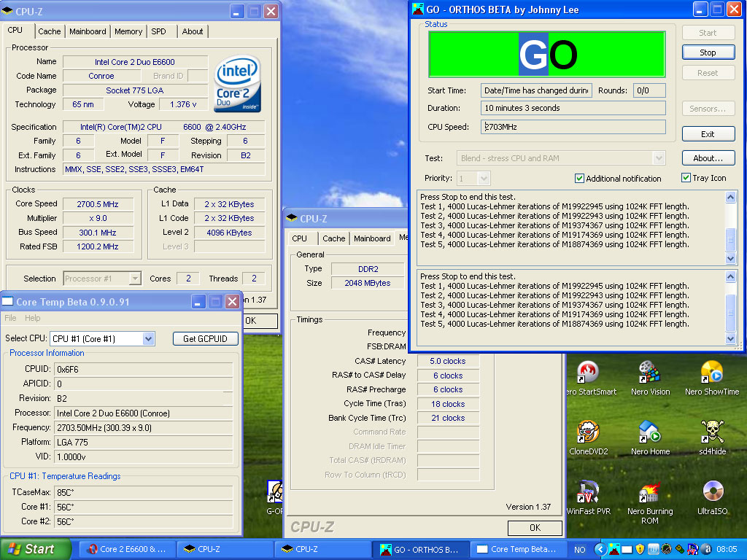This screenshot has width=747, height=560.
Task: Switch to Core Temp Beta taskbar button
Action: tap(517, 550)
